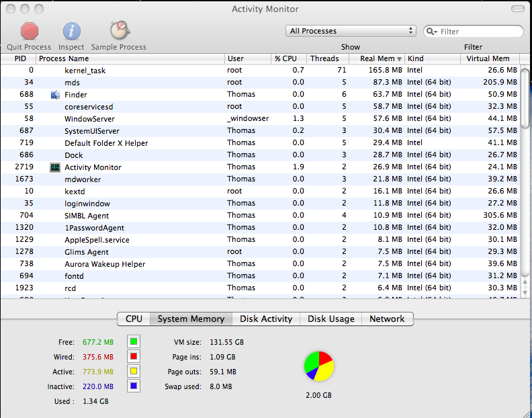532x418 pixels.
Task: Click the Inspect info icon
Action: point(72,32)
